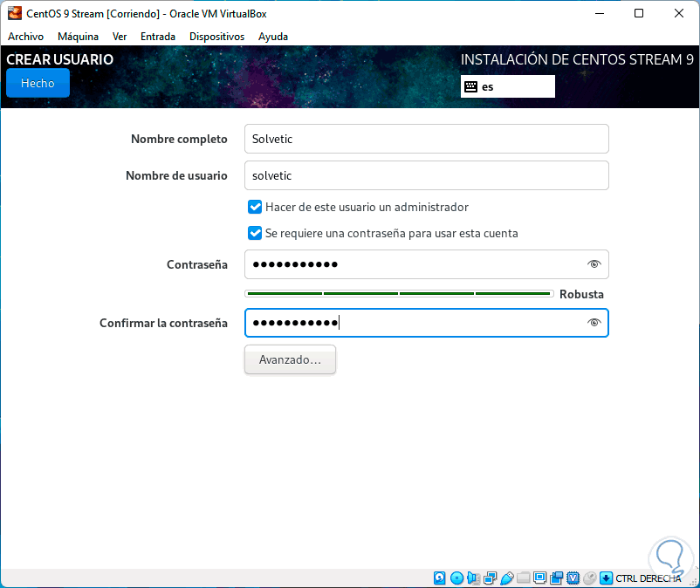700x588 pixels.
Task: Click the keyboard layout icon
Action: (x=470, y=86)
